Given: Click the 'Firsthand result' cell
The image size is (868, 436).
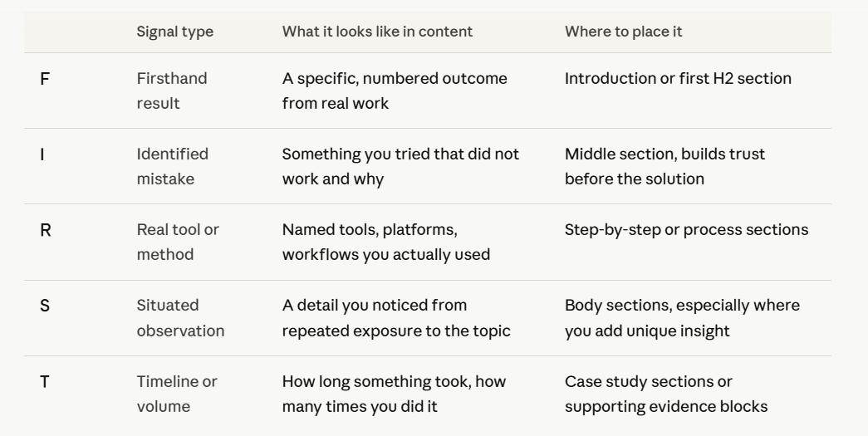Looking at the screenshot, I should [x=172, y=91].
